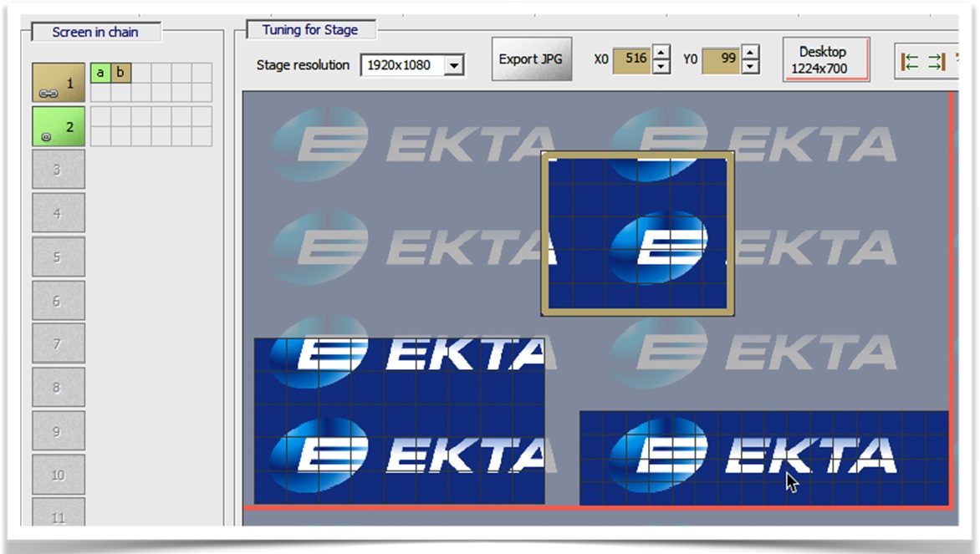Screen dimensions: 980x554
Task: Select screen slot 5 in chain
Action: point(59,257)
